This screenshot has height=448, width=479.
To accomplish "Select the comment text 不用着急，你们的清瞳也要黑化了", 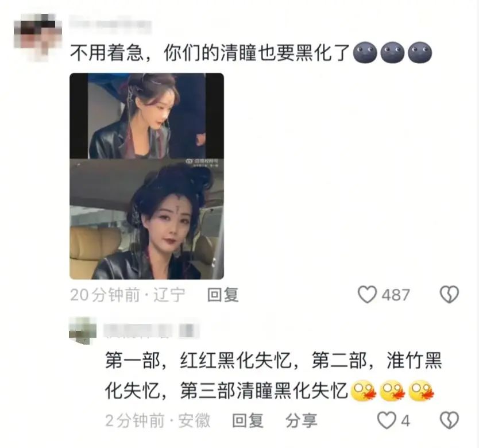I will click(210, 53).
